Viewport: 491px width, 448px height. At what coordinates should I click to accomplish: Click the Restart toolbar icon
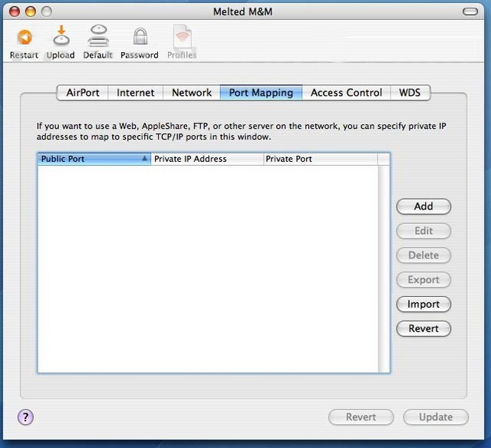(24, 38)
